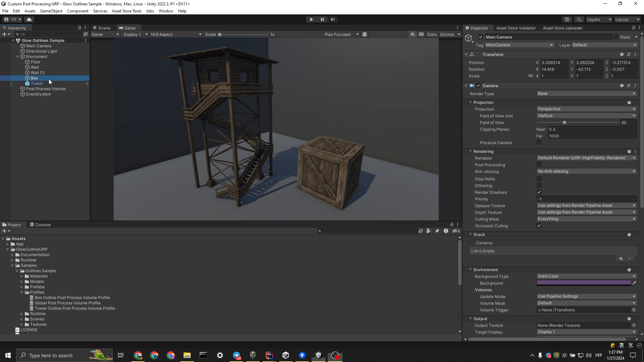
Task: Open Volume Trigger object picker
Action: point(634,310)
